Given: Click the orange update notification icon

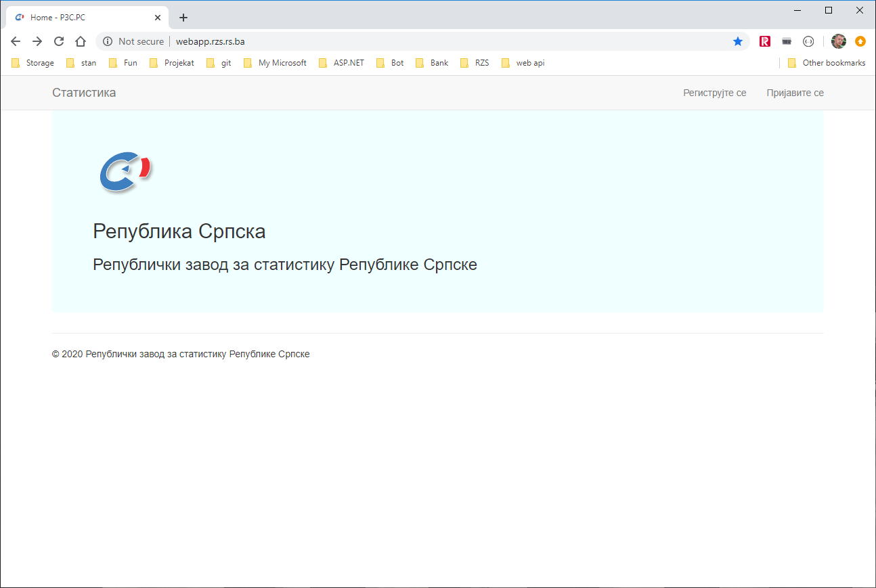Looking at the screenshot, I should click(x=860, y=41).
